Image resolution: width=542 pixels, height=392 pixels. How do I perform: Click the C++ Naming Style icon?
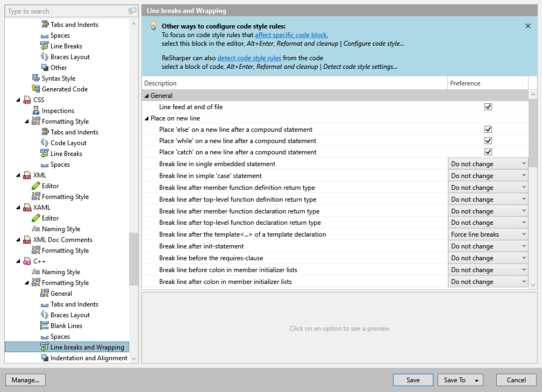click(x=36, y=272)
